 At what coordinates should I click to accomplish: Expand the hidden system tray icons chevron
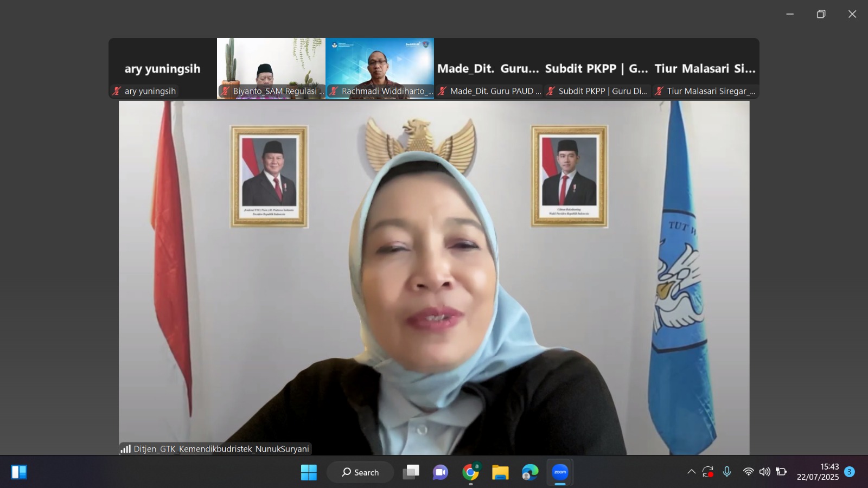(x=691, y=472)
